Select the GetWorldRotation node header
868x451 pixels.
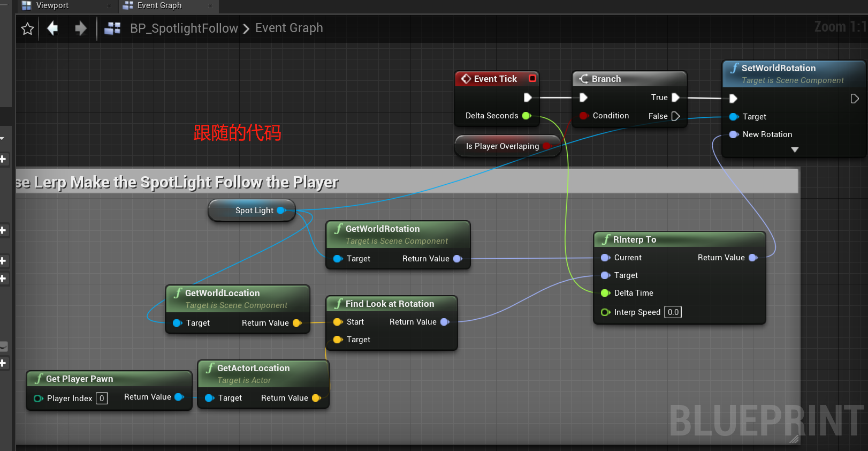click(398, 235)
